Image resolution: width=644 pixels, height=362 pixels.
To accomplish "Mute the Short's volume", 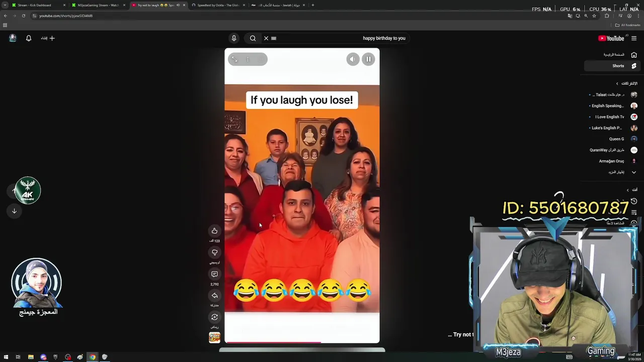I will [x=353, y=59].
